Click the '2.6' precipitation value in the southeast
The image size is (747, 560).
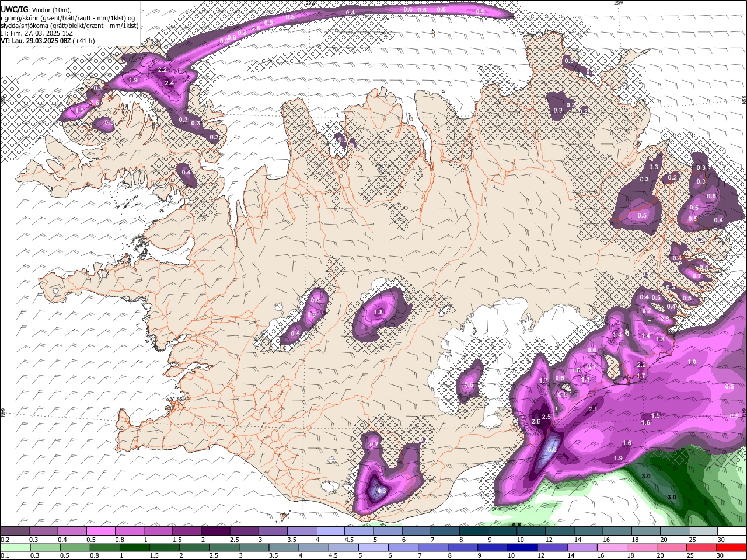536,421
